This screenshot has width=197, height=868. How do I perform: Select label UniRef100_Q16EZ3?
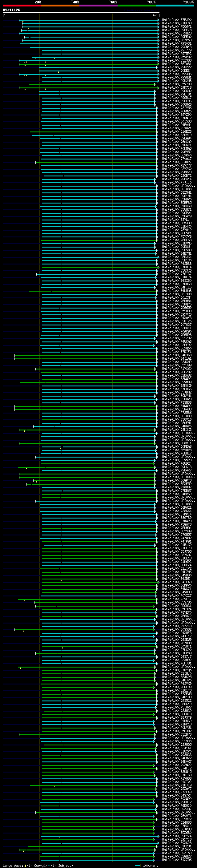click(176, 132)
